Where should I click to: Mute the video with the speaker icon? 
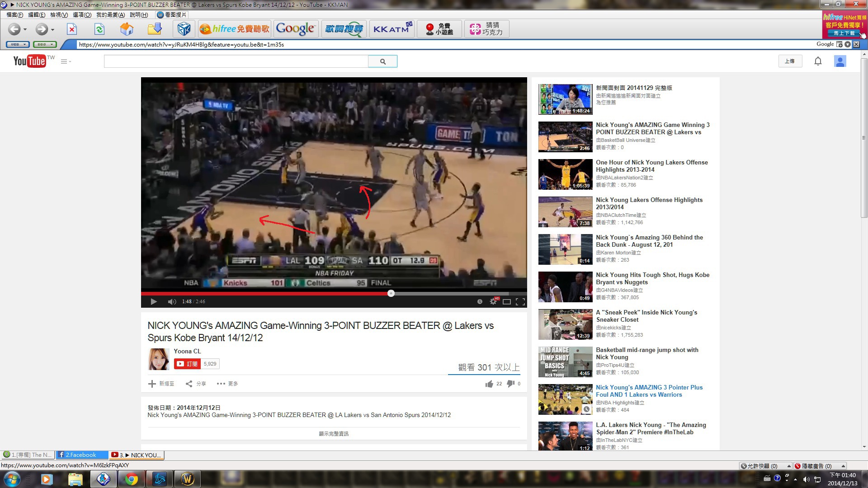172,301
